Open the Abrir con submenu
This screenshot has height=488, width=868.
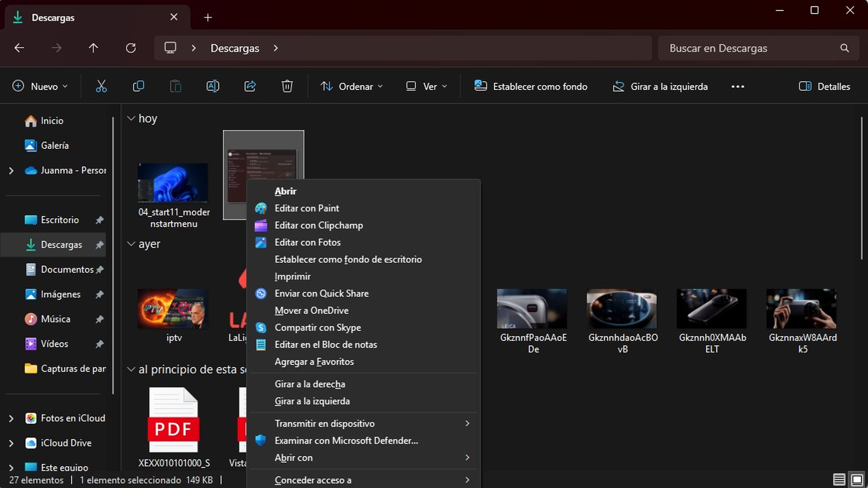pos(363,458)
